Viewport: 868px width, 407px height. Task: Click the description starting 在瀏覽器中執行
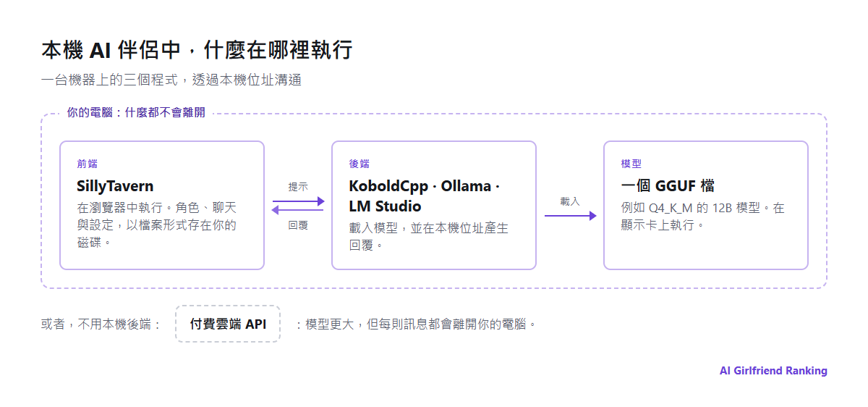(157, 225)
